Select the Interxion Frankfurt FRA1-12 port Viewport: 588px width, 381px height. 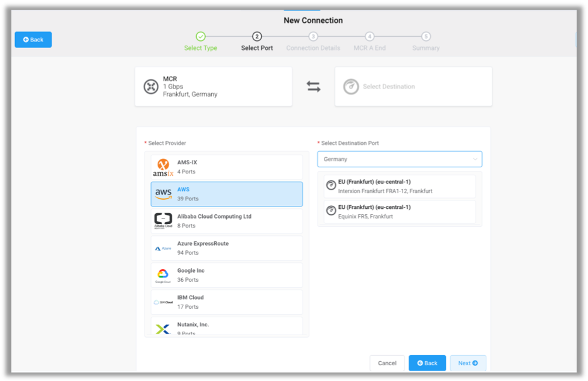tap(400, 187)
